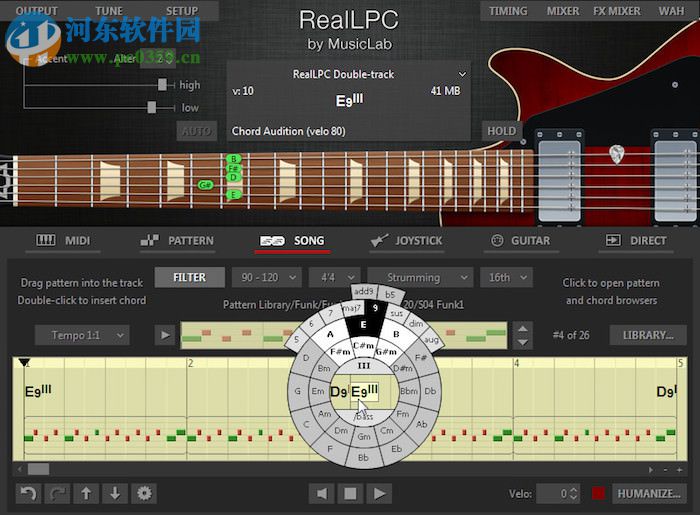
Task: Switch to the PATTERN tab
Action: (177, 241)
